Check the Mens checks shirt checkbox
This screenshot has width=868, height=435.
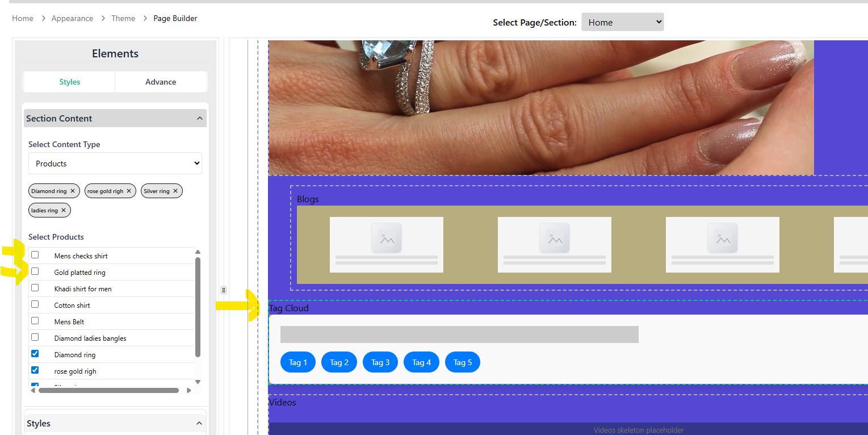35,255
